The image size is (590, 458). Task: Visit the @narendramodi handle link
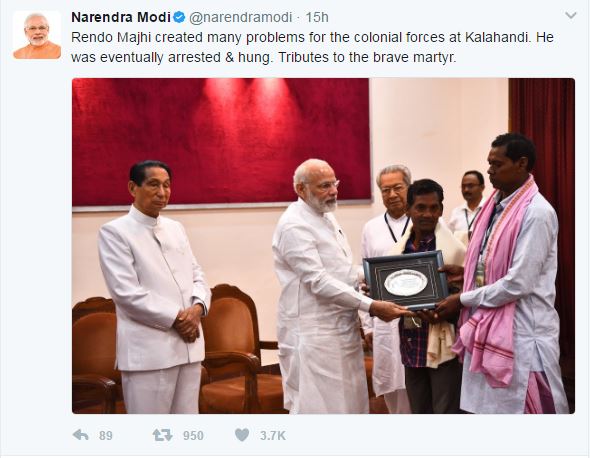pyautogui.click(x=240, y=17)
